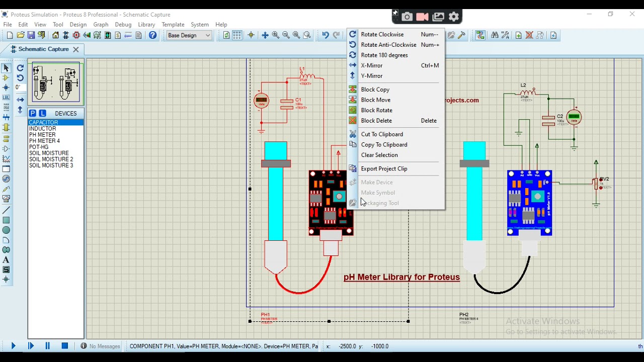
Task: Select the 2D Graphics Circle tool
Action: (x=6, y=230)
